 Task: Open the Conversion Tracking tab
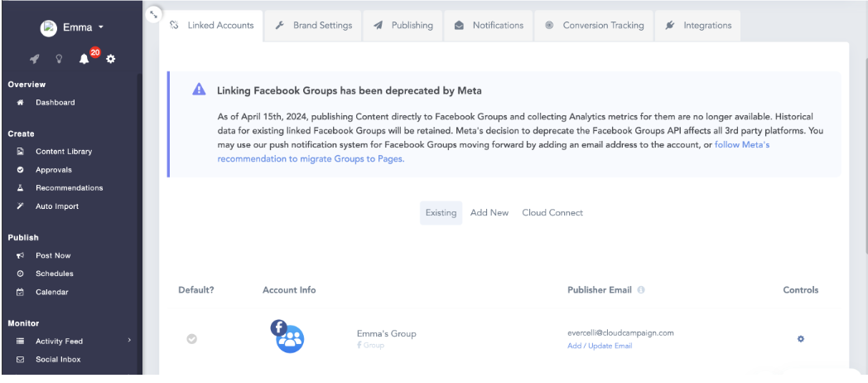pyautogui.click(x=594, y=26)
